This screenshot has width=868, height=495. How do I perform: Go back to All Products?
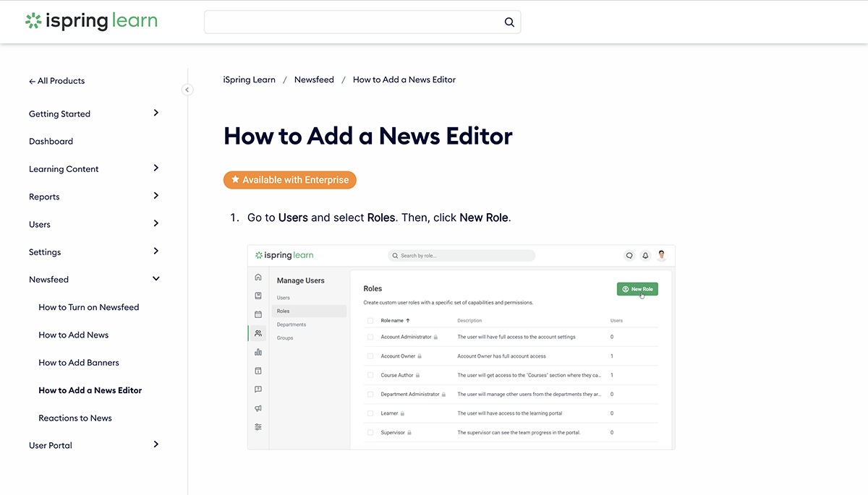57,81
